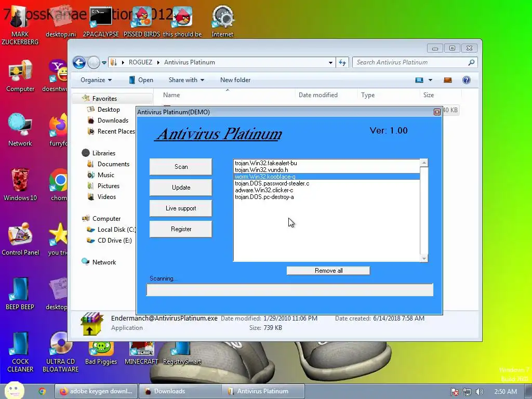This screenshot has height=399, width=532.
Task: Select the Computer desktop icon
Action: coord(20,76)
